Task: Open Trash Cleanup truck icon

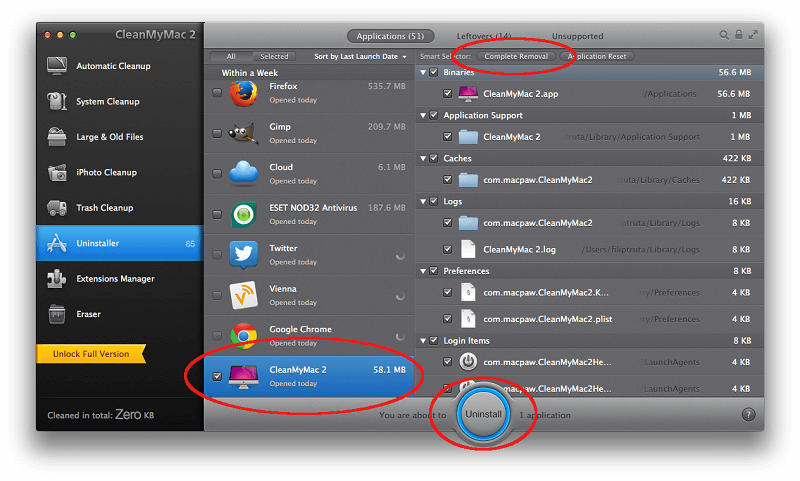Action: [x=57, y=208]
